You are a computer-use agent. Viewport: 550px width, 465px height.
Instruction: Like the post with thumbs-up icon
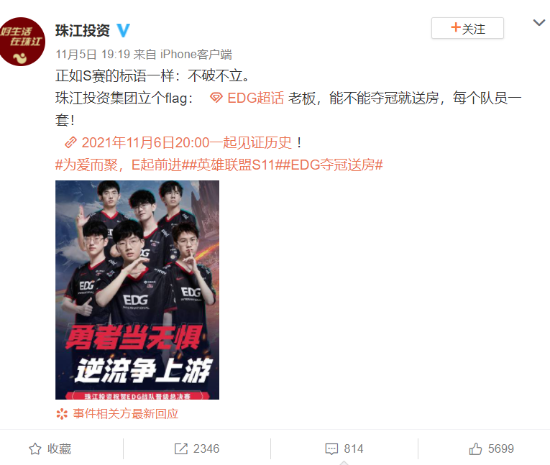[475, 449]
